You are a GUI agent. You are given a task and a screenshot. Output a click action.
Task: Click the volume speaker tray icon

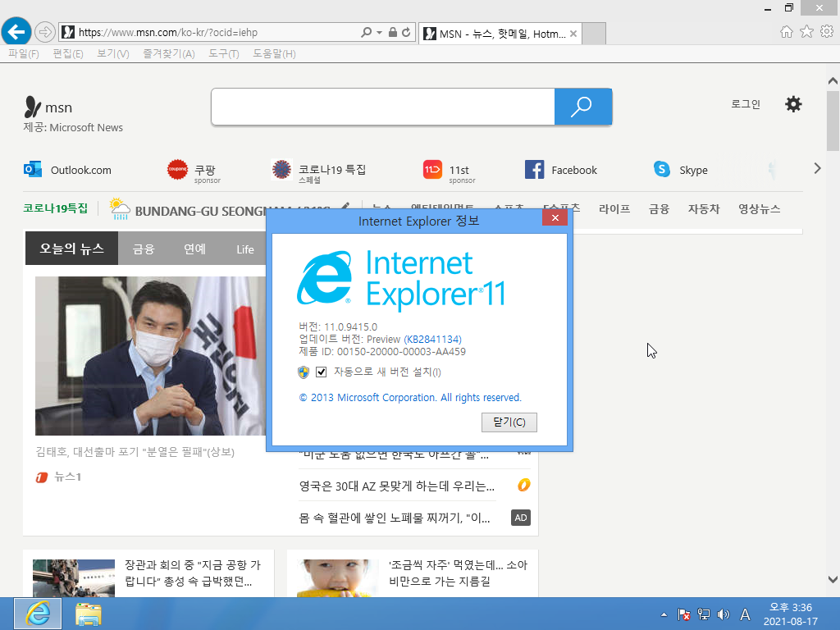click(x=724, y=614)
